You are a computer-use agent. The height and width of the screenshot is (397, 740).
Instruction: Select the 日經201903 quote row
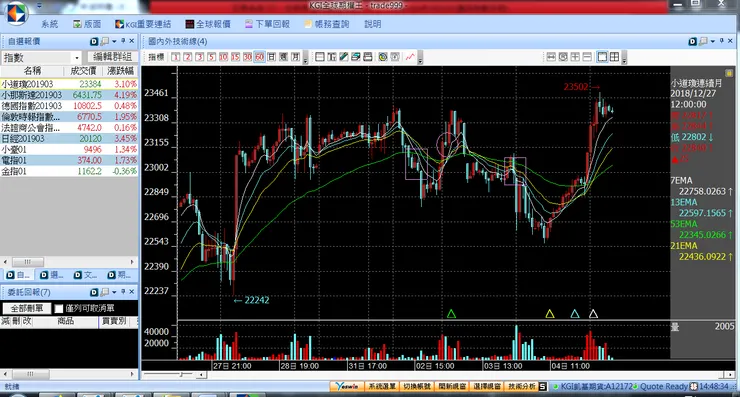pyautogui.click(x=69, y=139)
